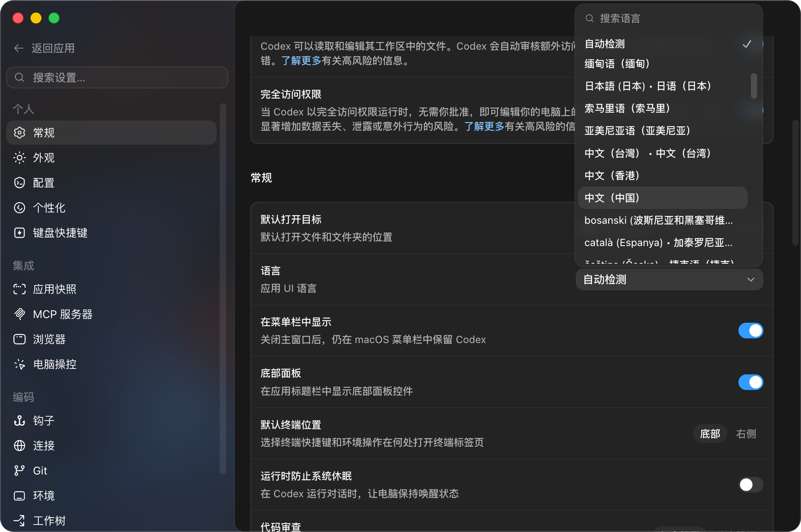801x532 pixels.
Task: Click the browser window icon beside 浏览器
Action: [x=19, y=339]
